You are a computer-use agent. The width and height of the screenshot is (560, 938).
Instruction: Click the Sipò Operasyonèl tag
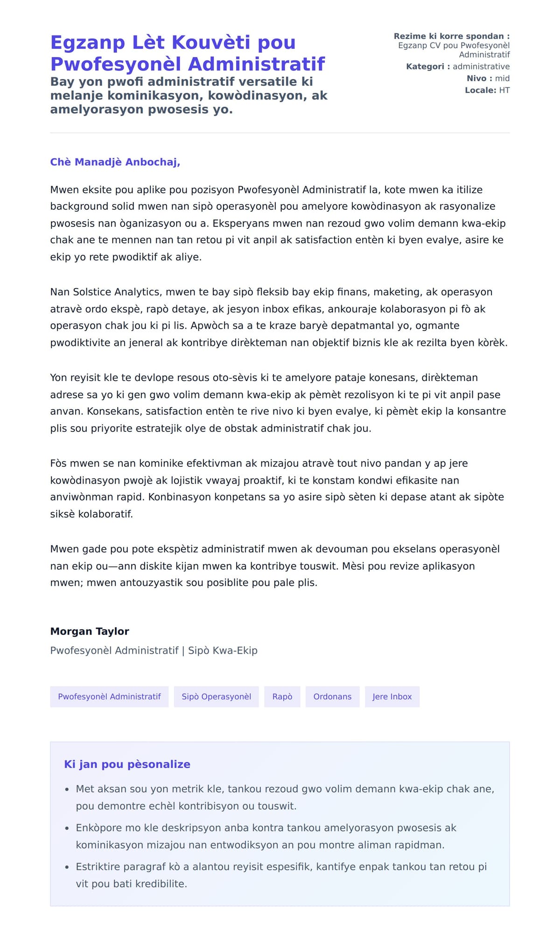tap(216, 697)
